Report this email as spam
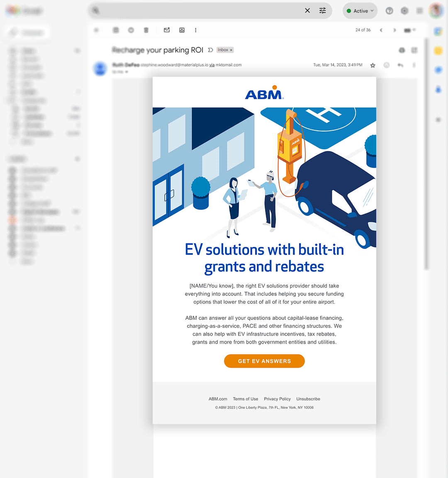This screenshot has width=448, height=478. pyautogui.click(x=131, y=30)
